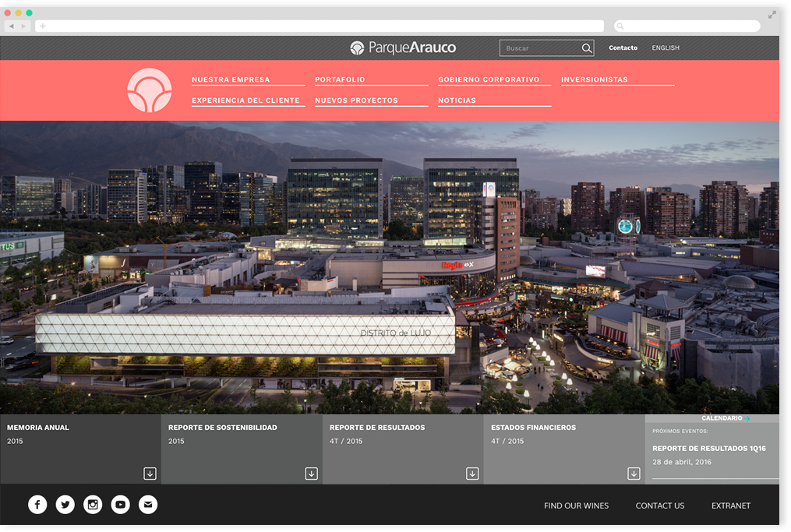Click the Contacto link in header
The width and height of the screenshot is (791, 532).
[623, 48]
